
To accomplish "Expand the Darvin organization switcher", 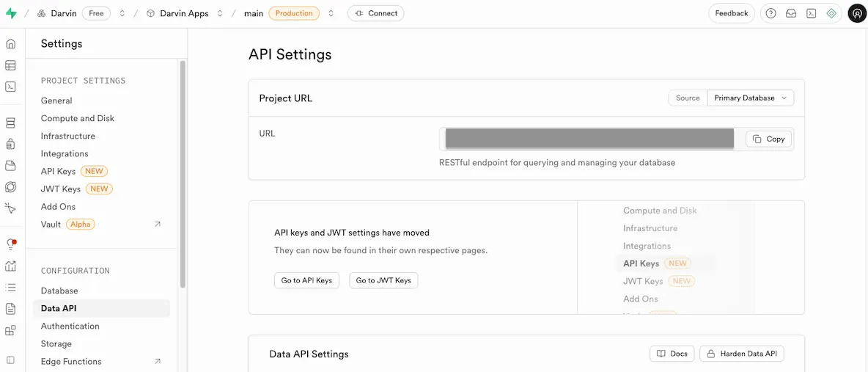I will [x=122, y=13].
